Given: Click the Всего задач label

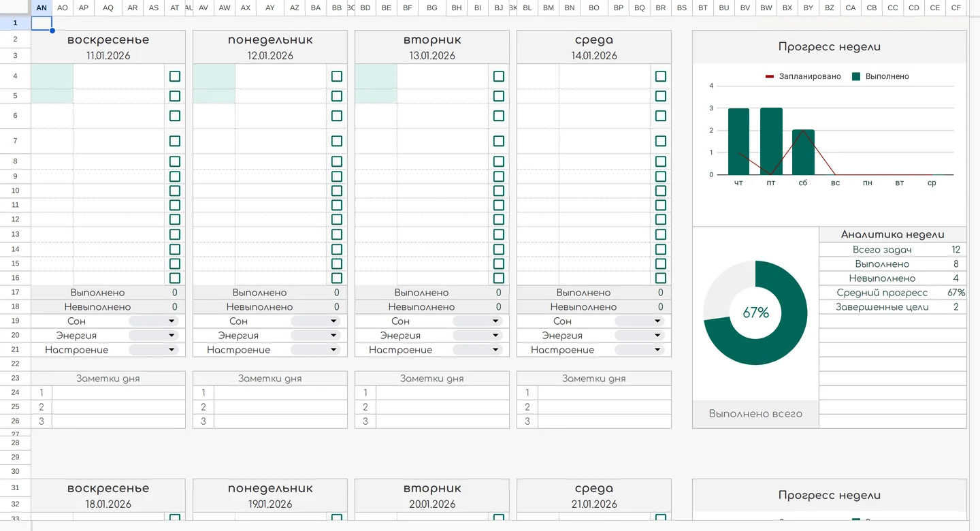Looking at the screenshot, I should [882, 250].
